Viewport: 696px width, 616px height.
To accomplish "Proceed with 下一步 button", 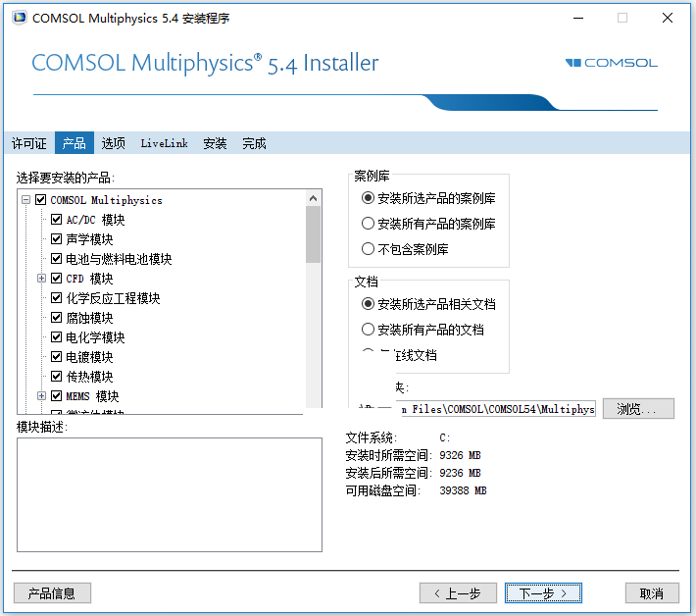I will [x=543, y=592].
